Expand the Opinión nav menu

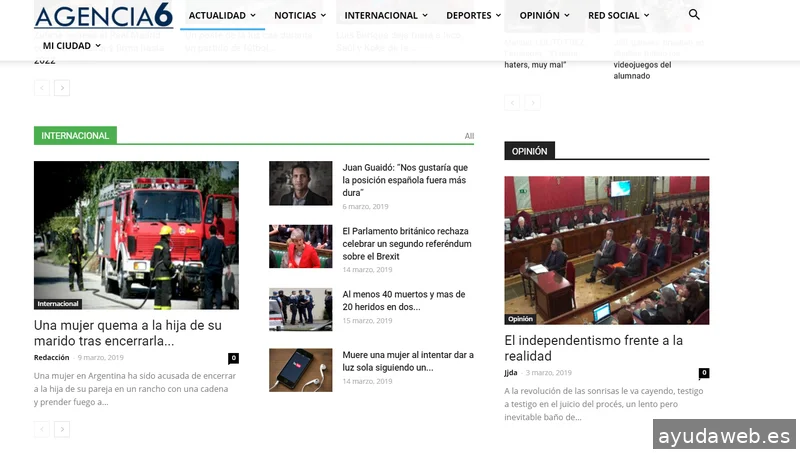pos(544,15)
